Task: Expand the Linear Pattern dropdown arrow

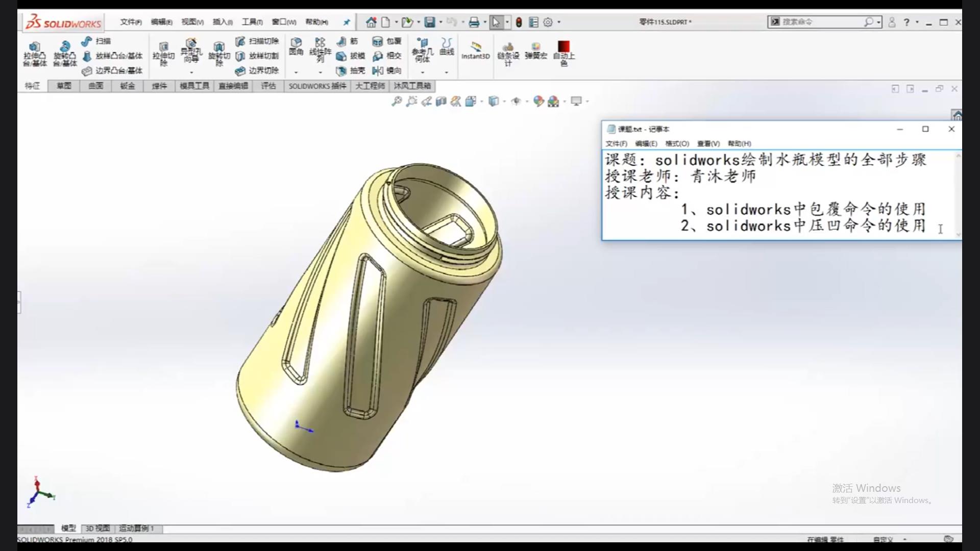Action: (x=320, y=72)
